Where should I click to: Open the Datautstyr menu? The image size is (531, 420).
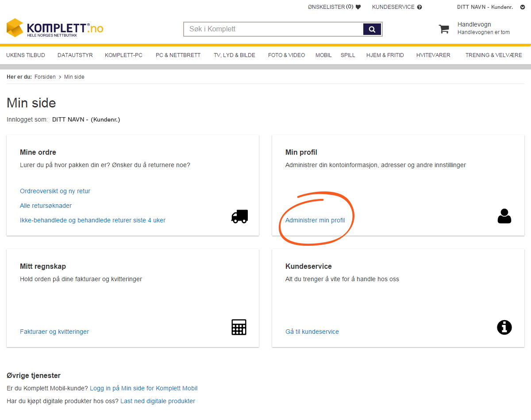[x=75, y=55]
